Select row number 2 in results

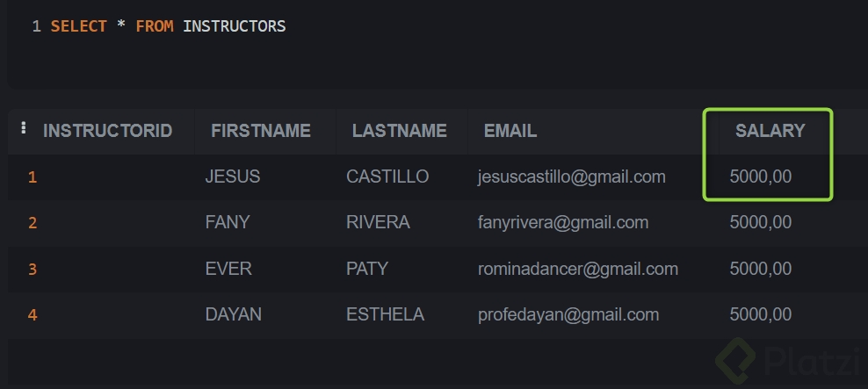pos(33,223)
